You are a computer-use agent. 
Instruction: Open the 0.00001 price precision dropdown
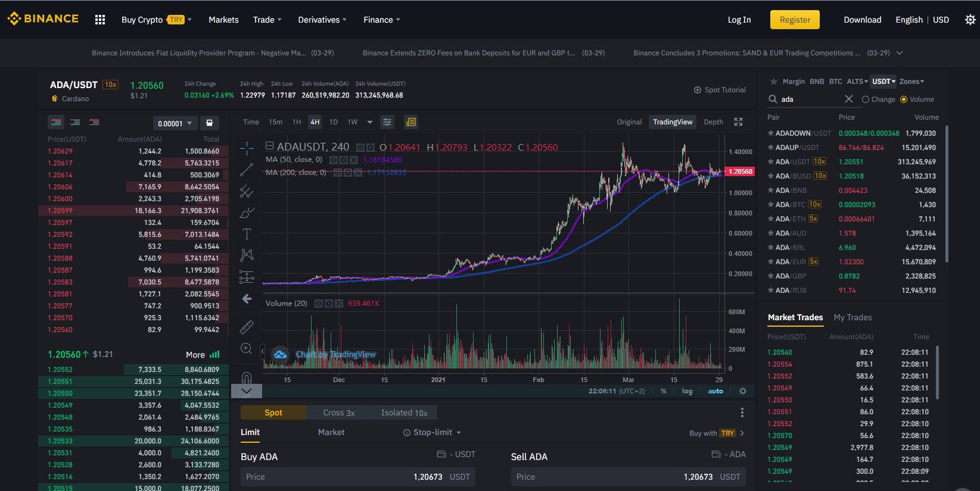pyautogui.click(x=175, y=123)
